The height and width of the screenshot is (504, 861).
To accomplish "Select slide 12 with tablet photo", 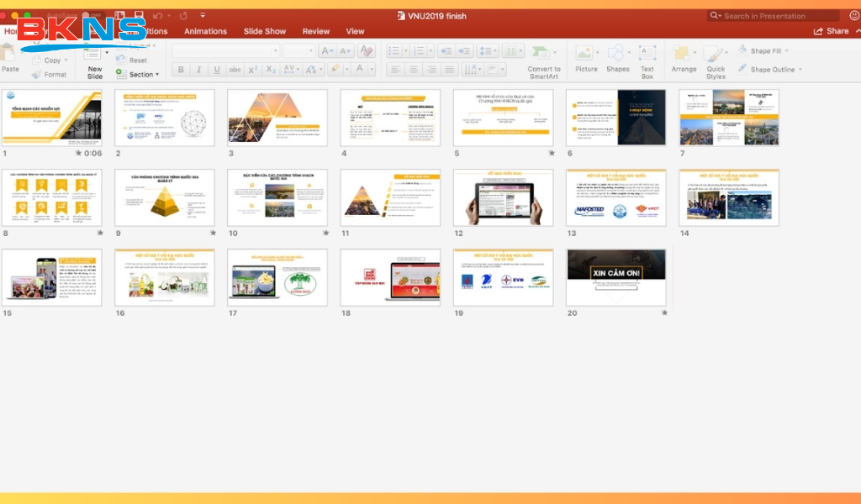I will click(503, 197).
